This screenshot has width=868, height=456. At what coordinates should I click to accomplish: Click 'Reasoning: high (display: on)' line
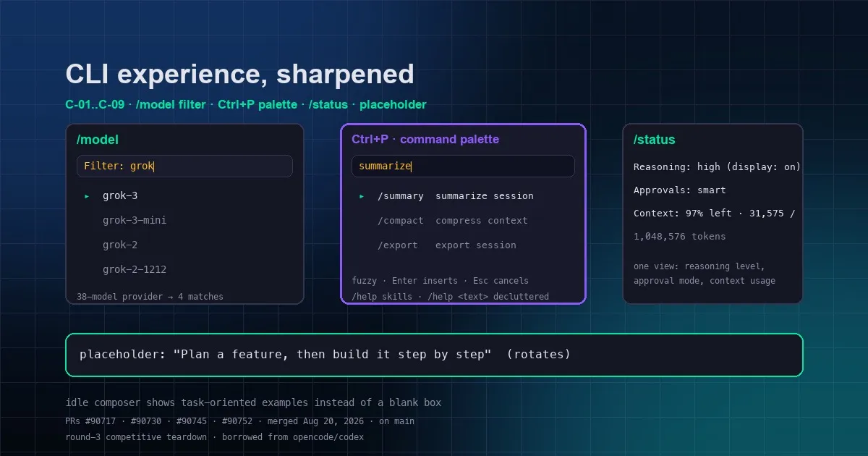coord(717,166)
